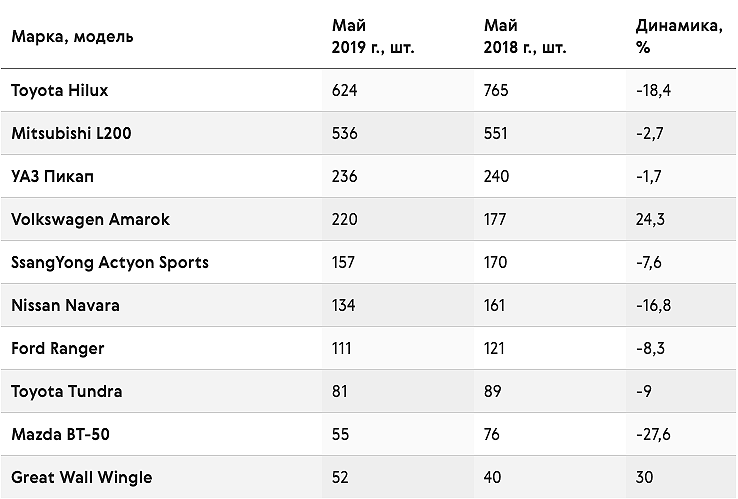
Task: Click the Mazda BT-50 model cell
Action: pos(60,434)
